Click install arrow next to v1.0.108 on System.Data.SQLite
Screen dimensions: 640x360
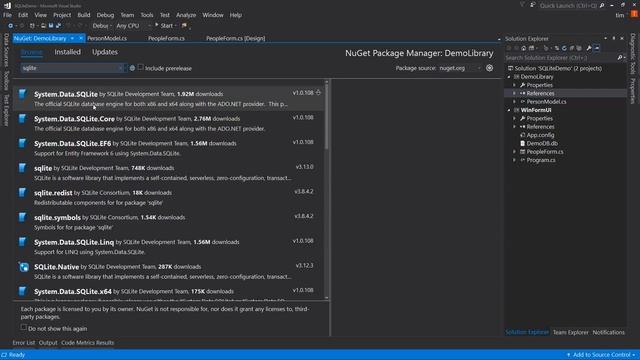318,93
